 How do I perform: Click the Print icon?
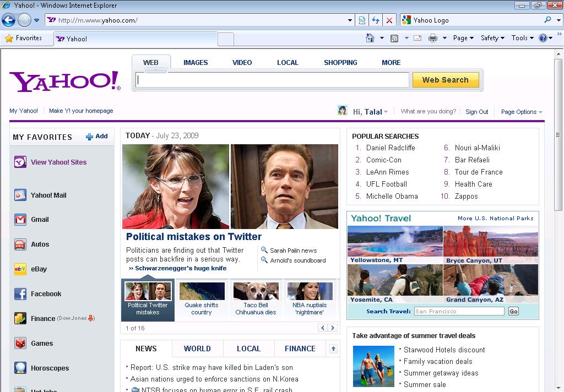coord(433,38)
